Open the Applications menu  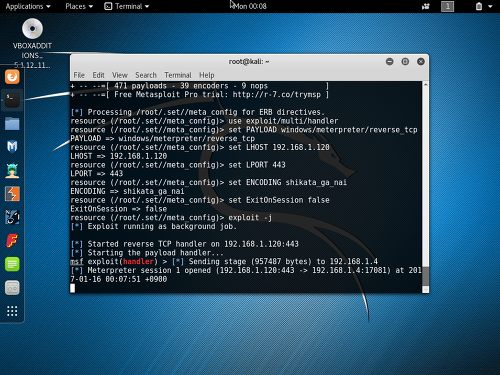(28, 6)
